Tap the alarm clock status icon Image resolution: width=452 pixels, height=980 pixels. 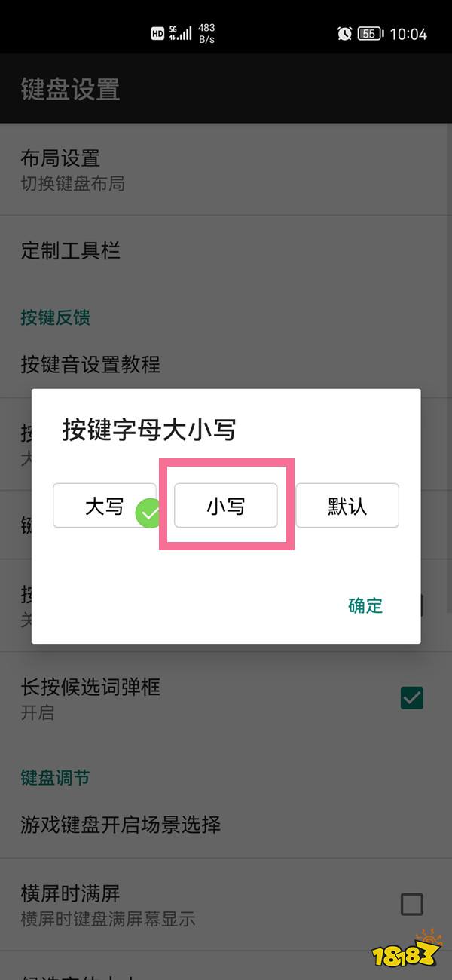pos(344,33)
